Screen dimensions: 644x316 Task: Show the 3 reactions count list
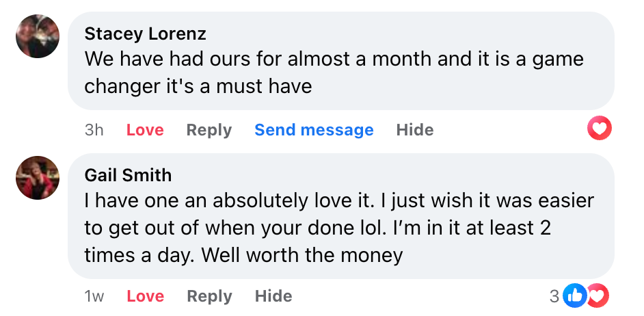(x=554, y=296)
